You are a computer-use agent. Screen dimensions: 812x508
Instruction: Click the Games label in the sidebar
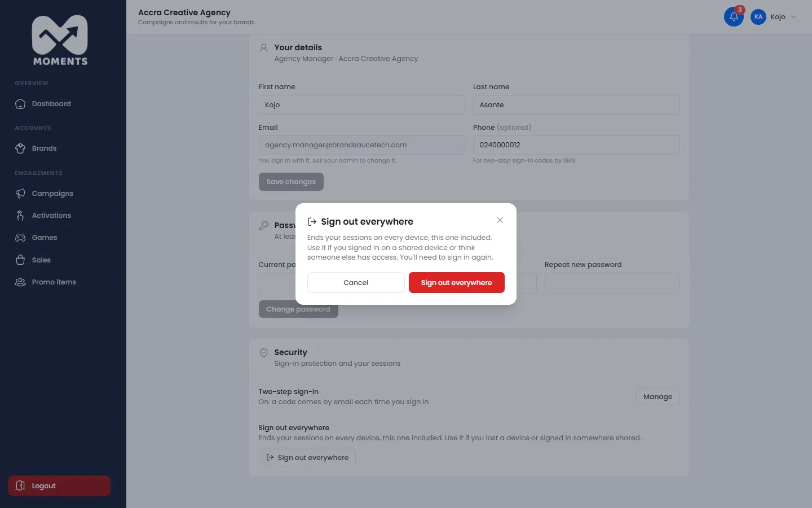pyautogui.click(x=45, y=238)
